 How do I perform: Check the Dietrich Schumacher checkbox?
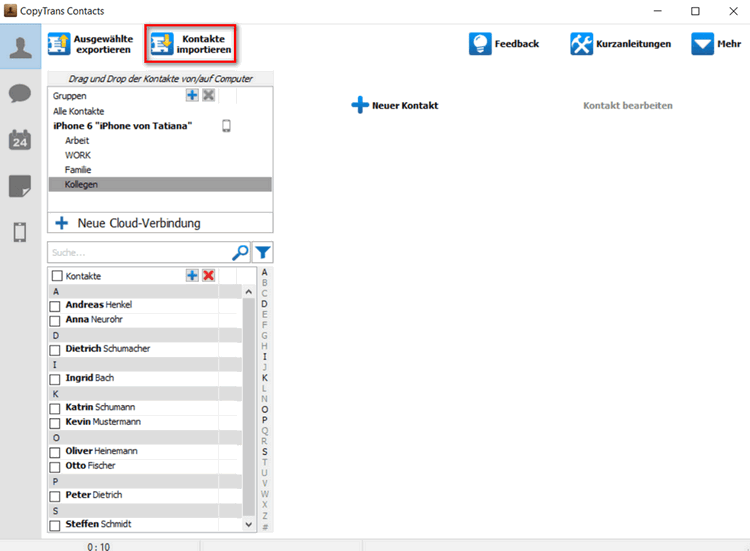pos(55,350)
